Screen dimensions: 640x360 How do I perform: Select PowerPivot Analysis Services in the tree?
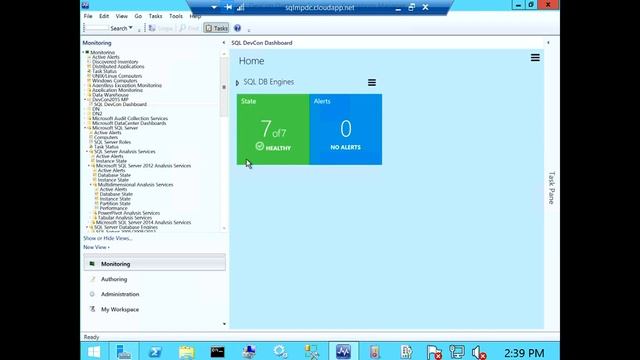(x=129, y=213)
